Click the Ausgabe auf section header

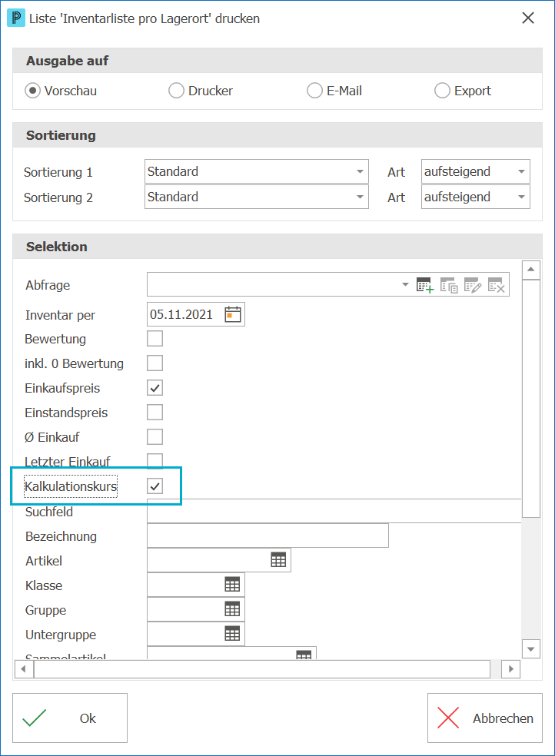click(x=277, y=60)
